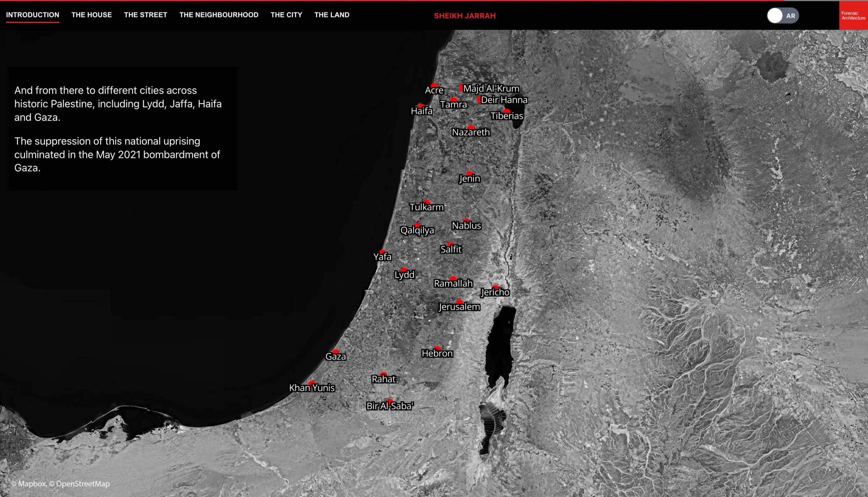Open THE LAND section

coord(332,15)
